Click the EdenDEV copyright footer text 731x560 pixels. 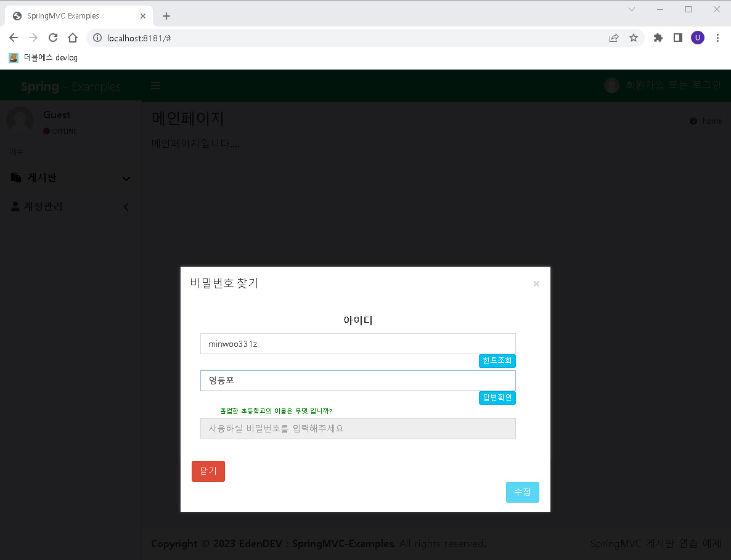point(319,544)
